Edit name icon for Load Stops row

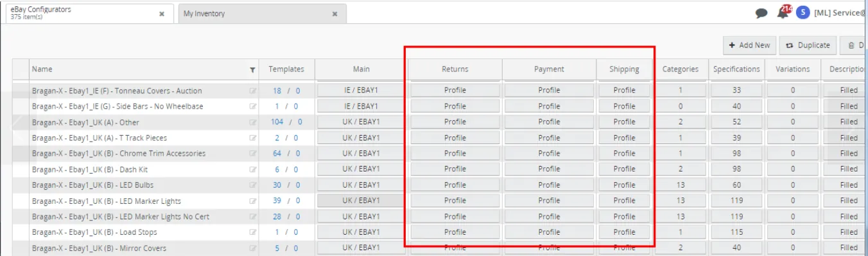253,232
